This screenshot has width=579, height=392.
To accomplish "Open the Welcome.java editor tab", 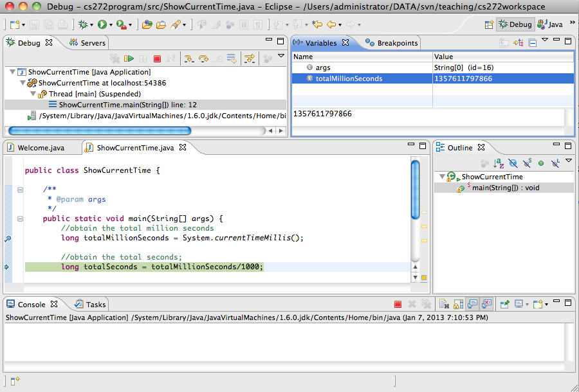I will (x=36, y=148).
